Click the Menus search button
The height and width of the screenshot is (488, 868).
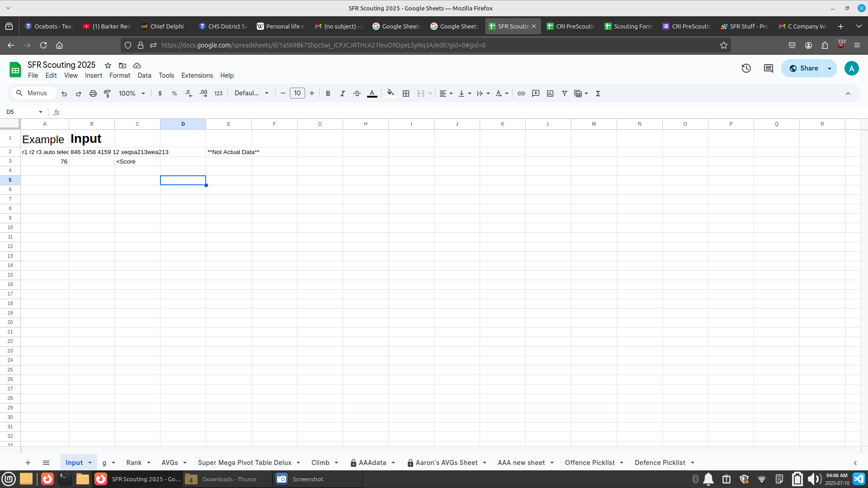[32, 94]
